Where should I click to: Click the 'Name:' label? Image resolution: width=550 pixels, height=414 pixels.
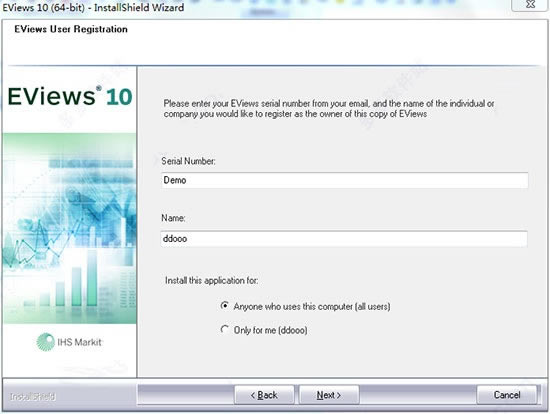tap(173, 218)
